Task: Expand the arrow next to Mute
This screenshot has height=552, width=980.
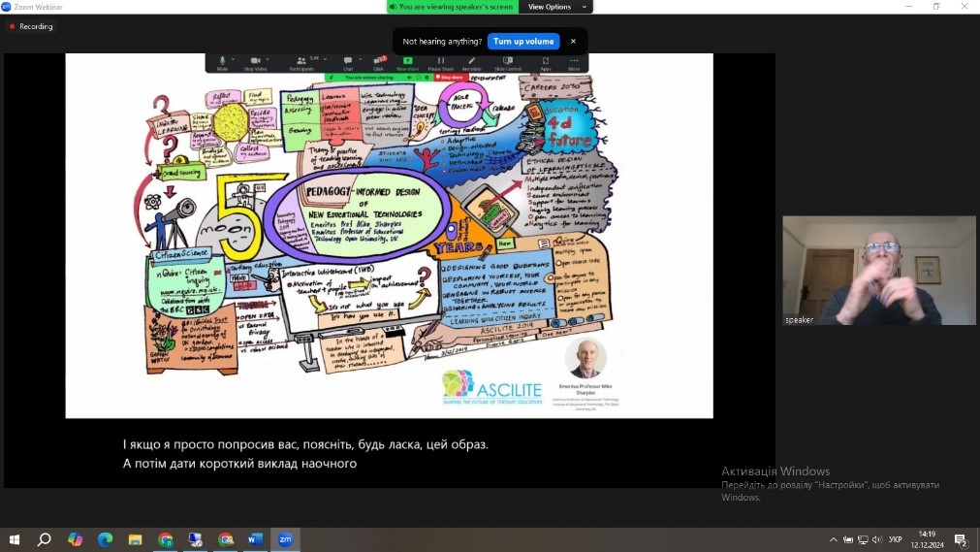Action: (235, 60)
